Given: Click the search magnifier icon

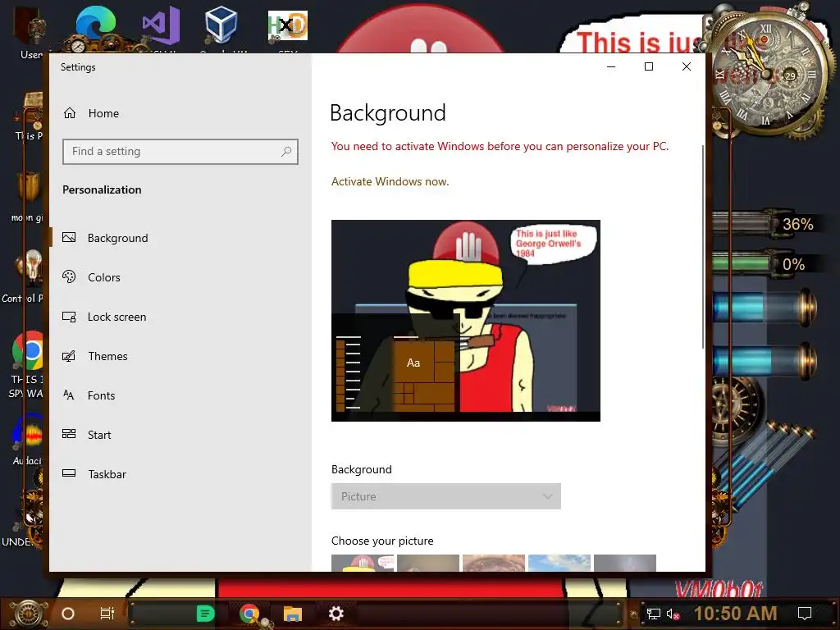Looking at the screenshot, I should coord(286,152).
